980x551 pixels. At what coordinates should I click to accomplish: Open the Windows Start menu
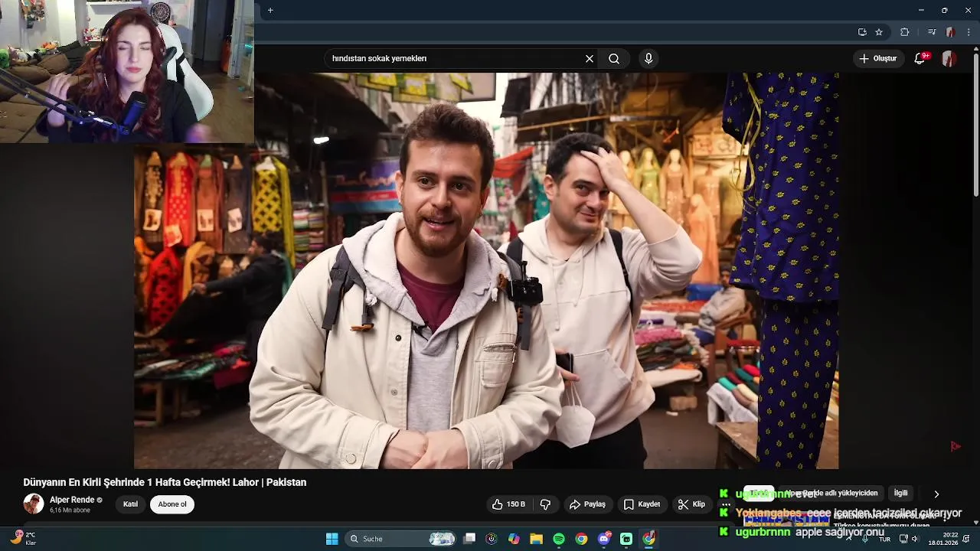click(x=332, y=539)
